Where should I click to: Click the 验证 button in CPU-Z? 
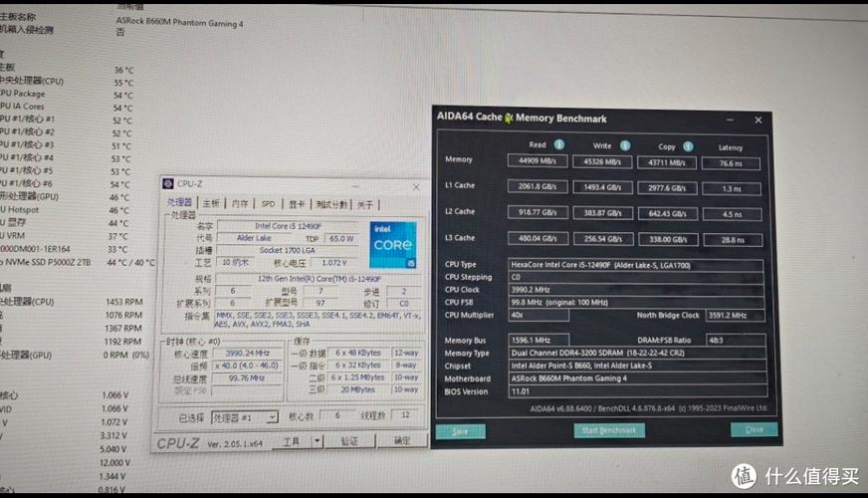(x=349, y=440)
